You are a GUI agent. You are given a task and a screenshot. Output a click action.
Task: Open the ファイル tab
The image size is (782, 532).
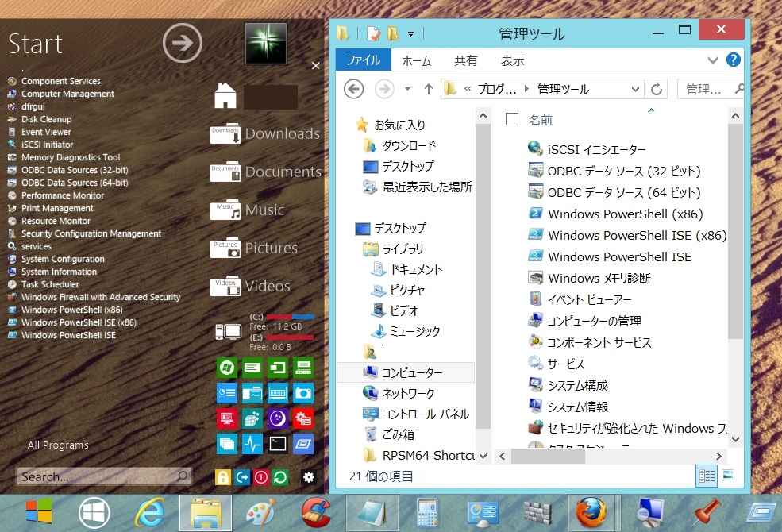[364, 60]
